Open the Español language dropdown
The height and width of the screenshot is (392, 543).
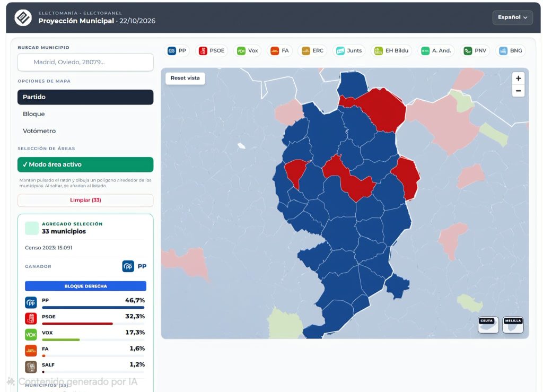tap(513, 18)
